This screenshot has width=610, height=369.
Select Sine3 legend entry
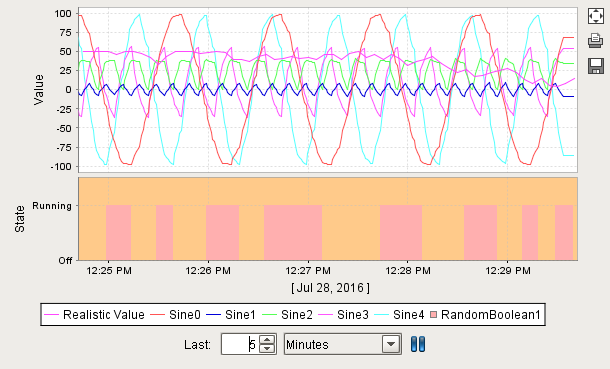point(343,314)
